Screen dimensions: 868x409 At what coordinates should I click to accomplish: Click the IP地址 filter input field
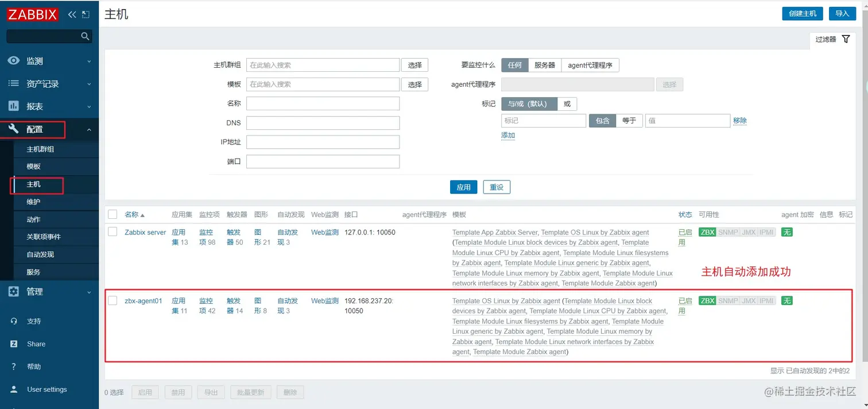(x=323, y=142)
